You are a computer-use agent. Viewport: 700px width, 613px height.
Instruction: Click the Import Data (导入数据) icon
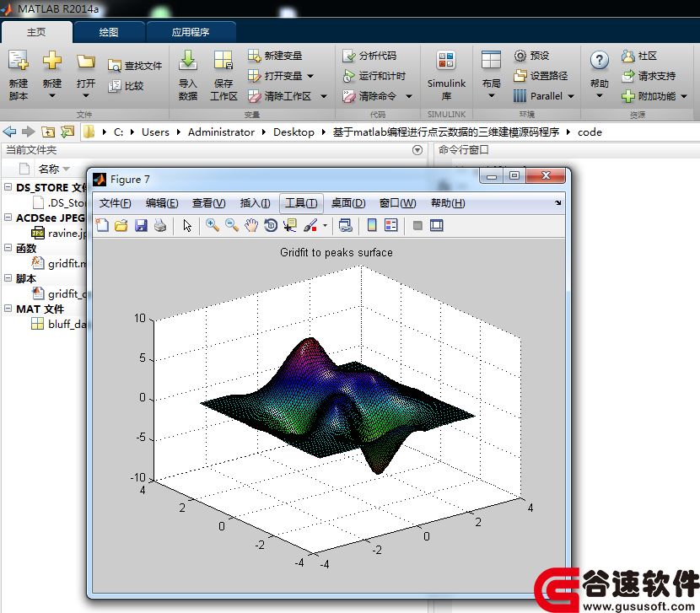click(188, 60)
